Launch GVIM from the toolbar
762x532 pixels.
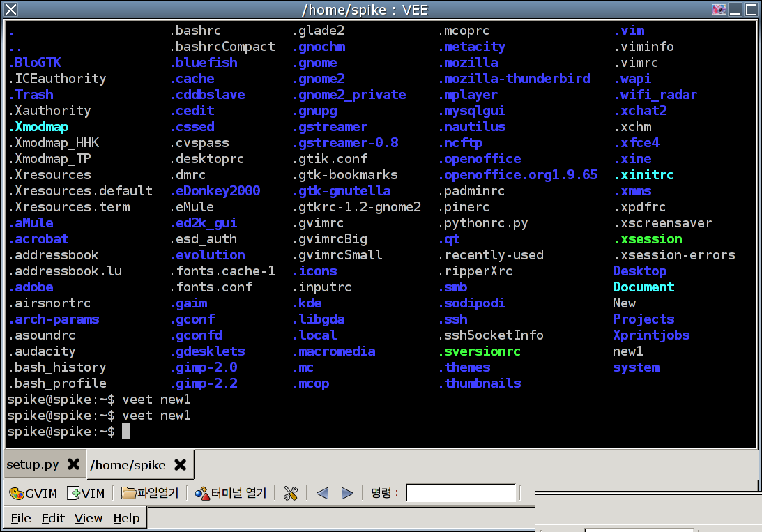[x=33, y=494]
